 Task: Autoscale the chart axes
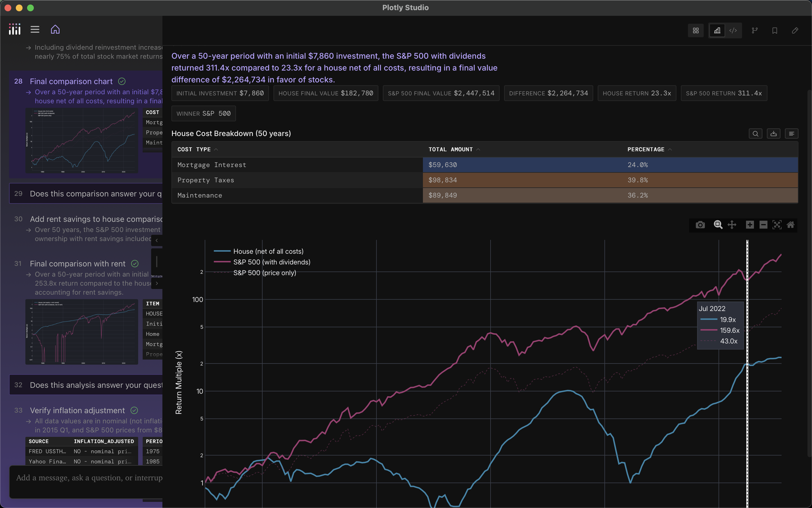777,225
